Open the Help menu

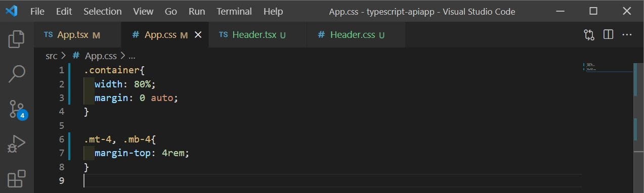pos(273,11)
